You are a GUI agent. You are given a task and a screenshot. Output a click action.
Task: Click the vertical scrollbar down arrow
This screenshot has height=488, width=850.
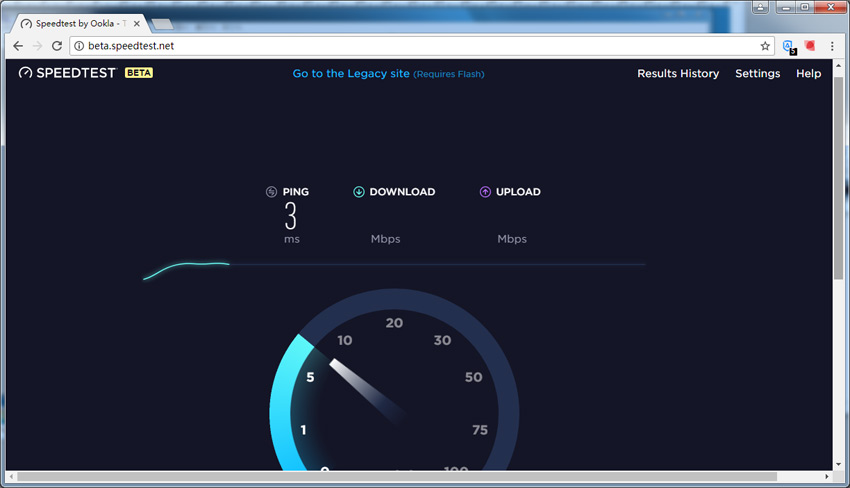click(x=838, y=464)
